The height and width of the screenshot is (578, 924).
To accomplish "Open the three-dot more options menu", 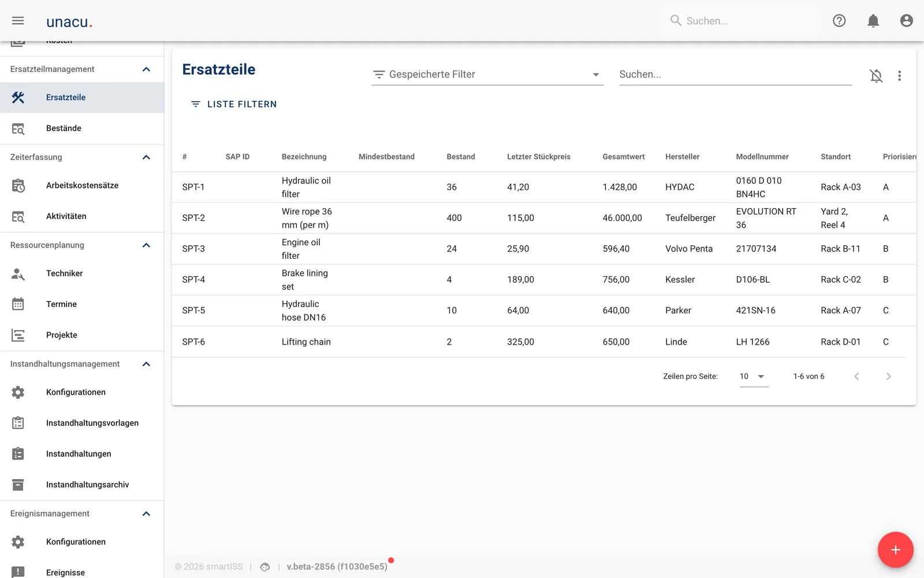I will (x=899, y=76).
